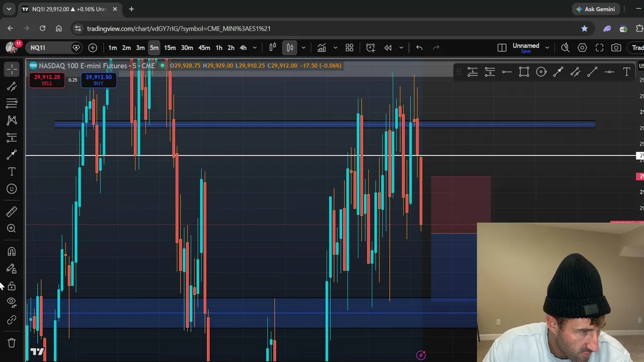Click the blue BUY 29,912.50 button

click(x=99, y=80)
